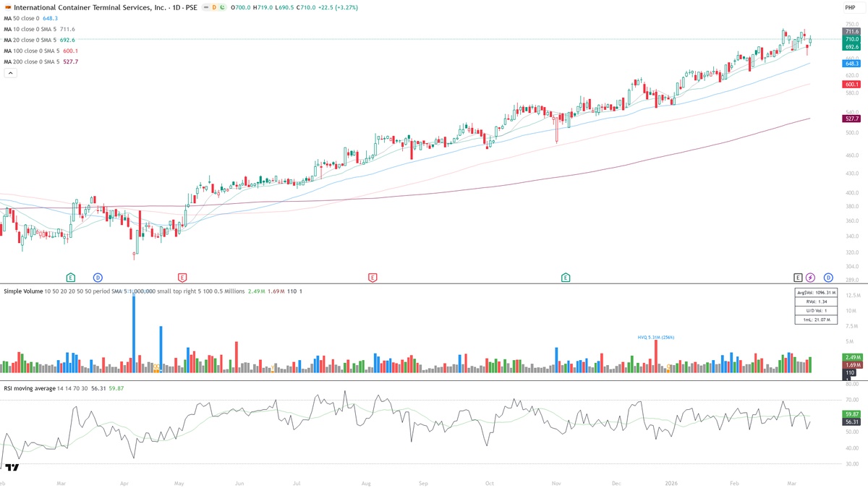Viewport: 868px width, 488px height.
Task: Click the ICTSI symbol logo beside the chart title
Action: click(x=7, y=7)
